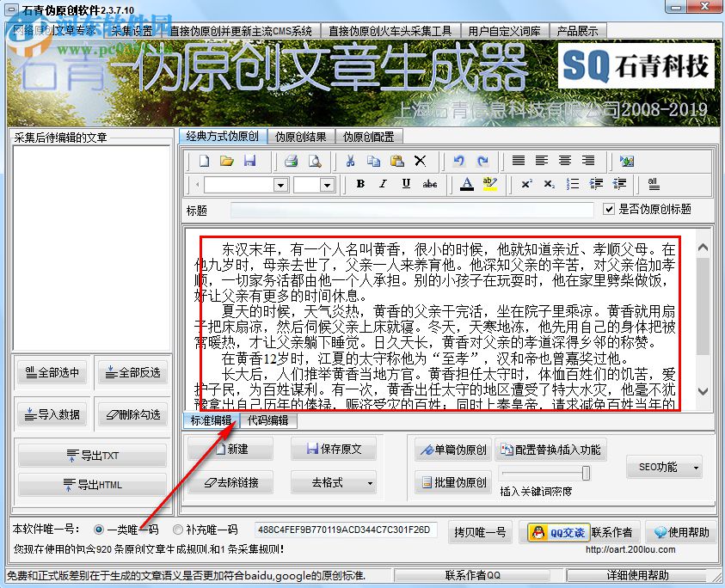
Task: Save using the floppy disk icon
Action: [x=249, y=161]
